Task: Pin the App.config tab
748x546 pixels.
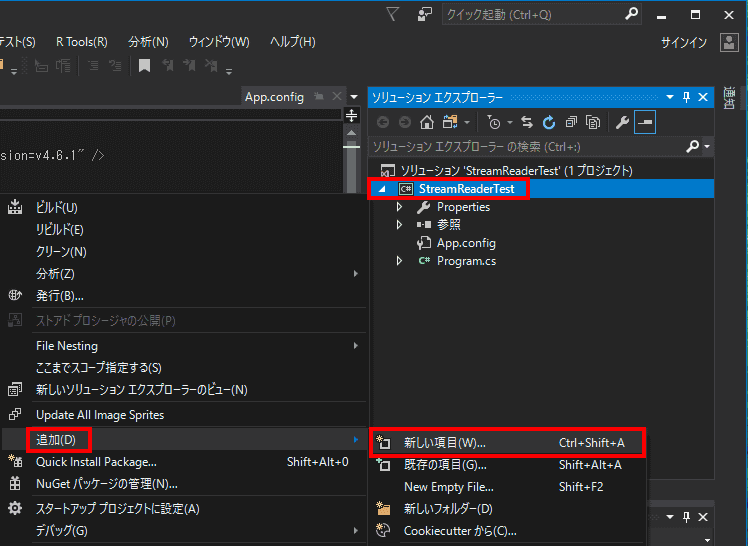Action: click(318, 97)
